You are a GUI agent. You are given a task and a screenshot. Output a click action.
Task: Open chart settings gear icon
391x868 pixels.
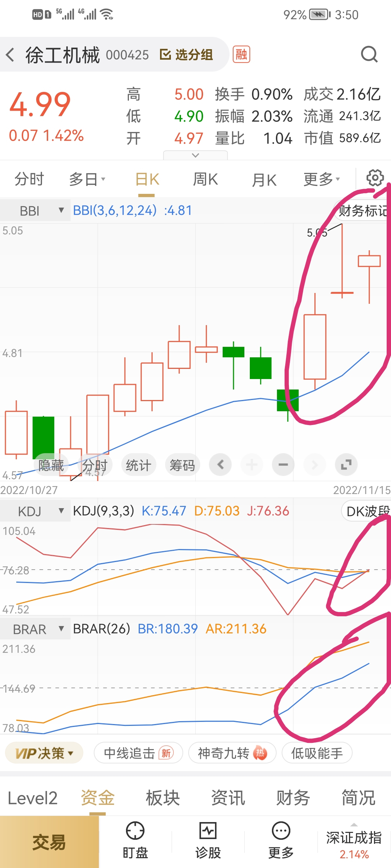coord(375,178)
